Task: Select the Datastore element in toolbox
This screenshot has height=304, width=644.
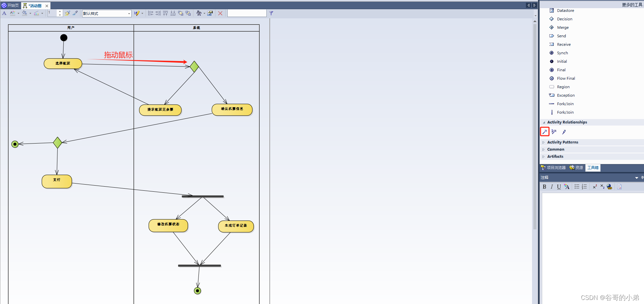Action: 562,11
